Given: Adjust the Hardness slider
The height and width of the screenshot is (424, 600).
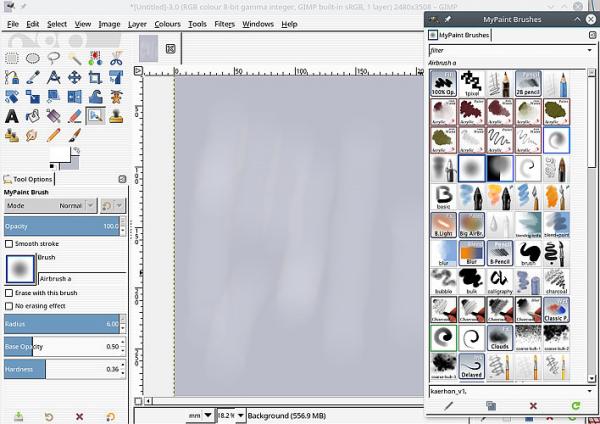Looking at the screenshot, I should point(63,369).
